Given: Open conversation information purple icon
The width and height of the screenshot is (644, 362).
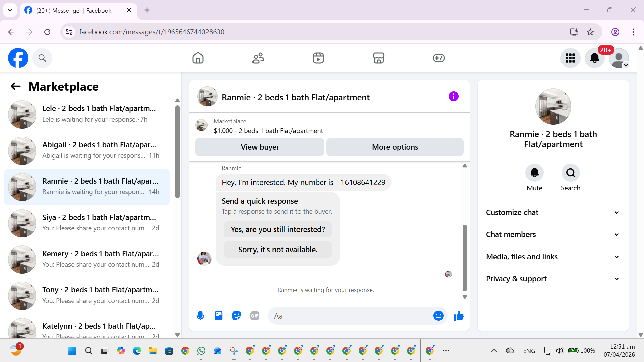Looking at the screenshot, I should point(453,97).
